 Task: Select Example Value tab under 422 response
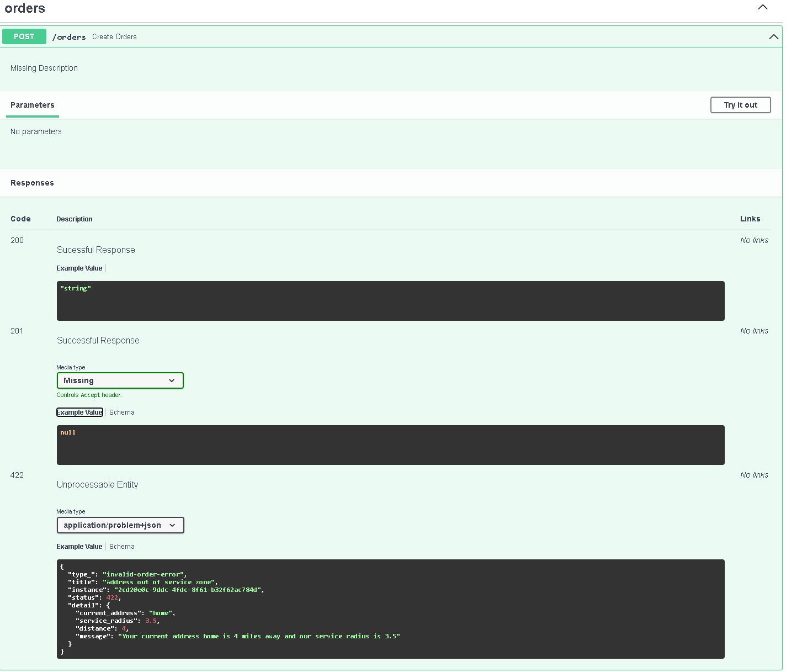pos(79,547)
